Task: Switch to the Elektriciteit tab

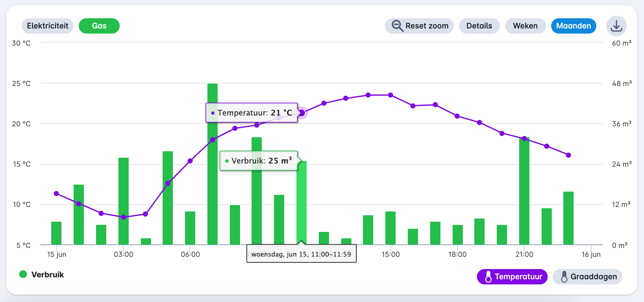Action: [x=47, y=26]
